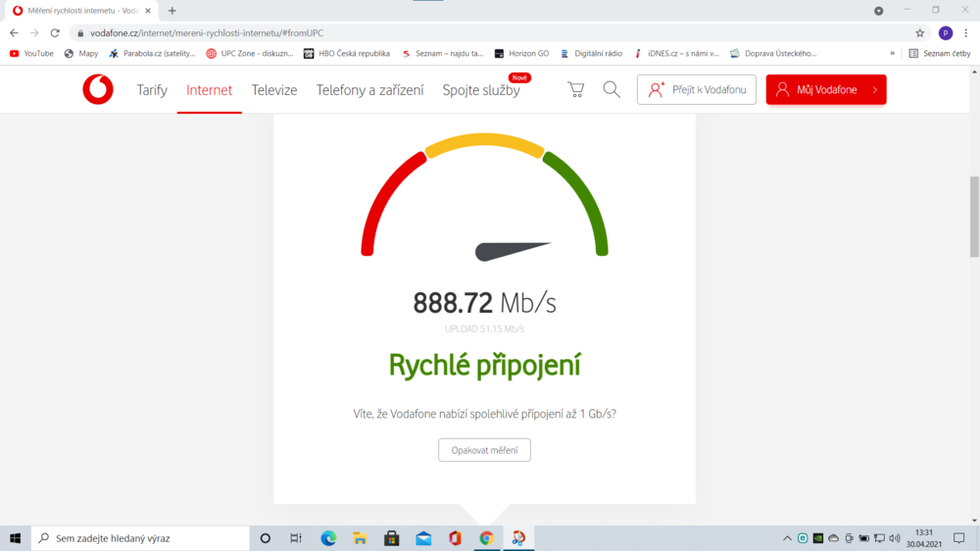Click the 888.72 Mb/s result
This screenshot has width=980, height=551.
pos(484,303)
